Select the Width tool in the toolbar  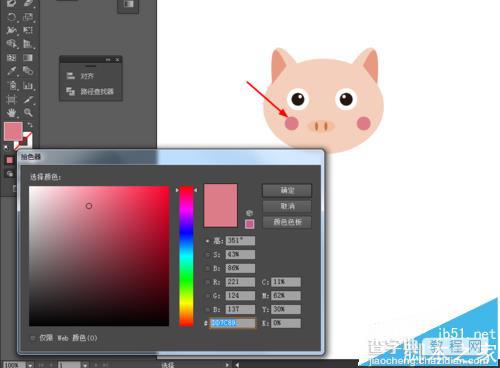coord(12,30)
